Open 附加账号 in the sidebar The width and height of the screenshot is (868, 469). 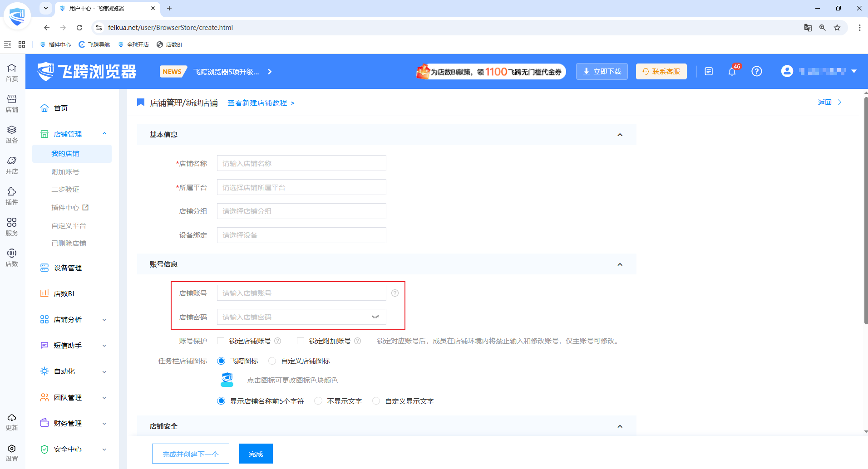(x=65, y=171)
